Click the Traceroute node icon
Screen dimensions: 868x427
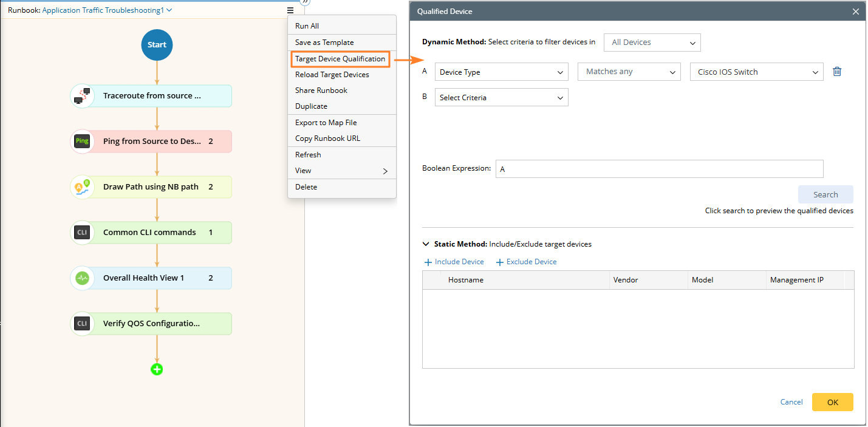click(x=82, y=96)
